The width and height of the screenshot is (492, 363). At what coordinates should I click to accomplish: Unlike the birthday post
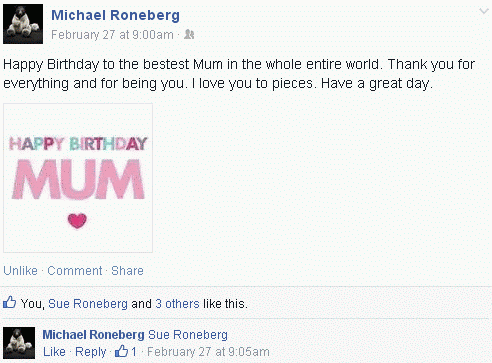click(20, 270)
